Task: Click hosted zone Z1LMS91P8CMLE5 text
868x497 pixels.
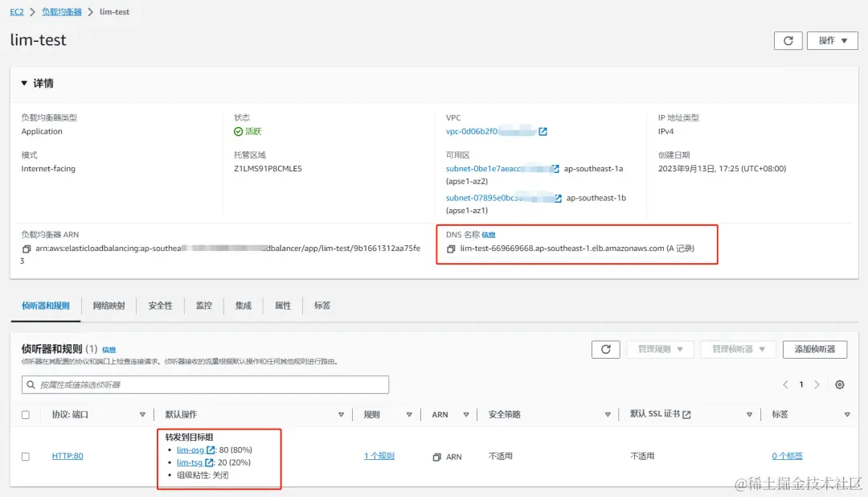Action: pos(268,168)
